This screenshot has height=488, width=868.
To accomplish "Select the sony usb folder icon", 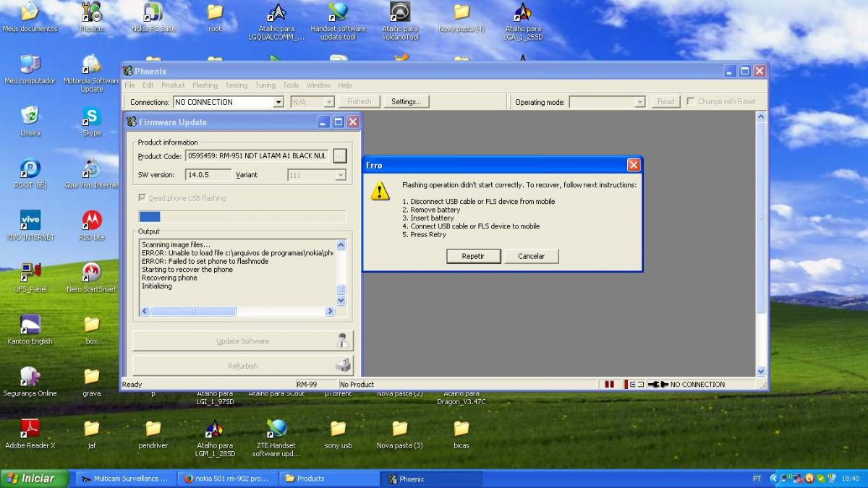I will [x=338, y=434].
